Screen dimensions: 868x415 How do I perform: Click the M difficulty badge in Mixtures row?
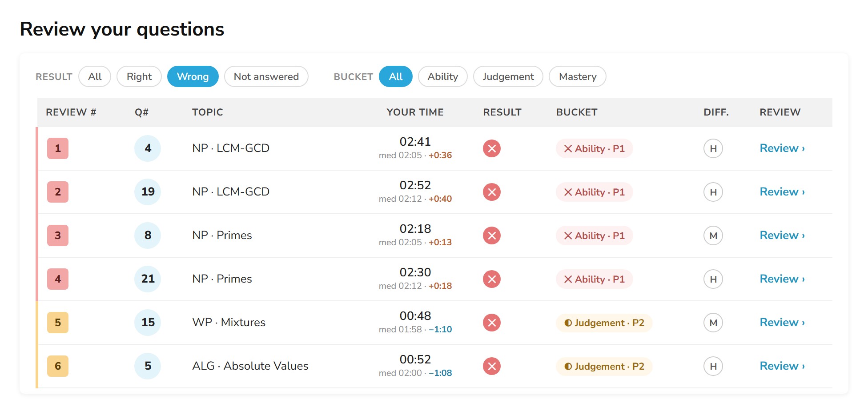[713, 323]
